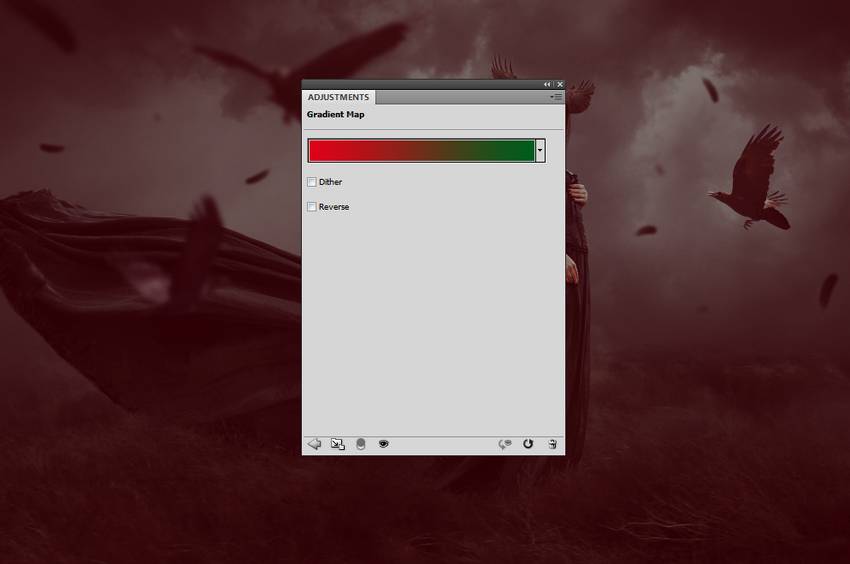
Task: Delete the adjustment layer with the trash icon
Action: coord(552,444)
